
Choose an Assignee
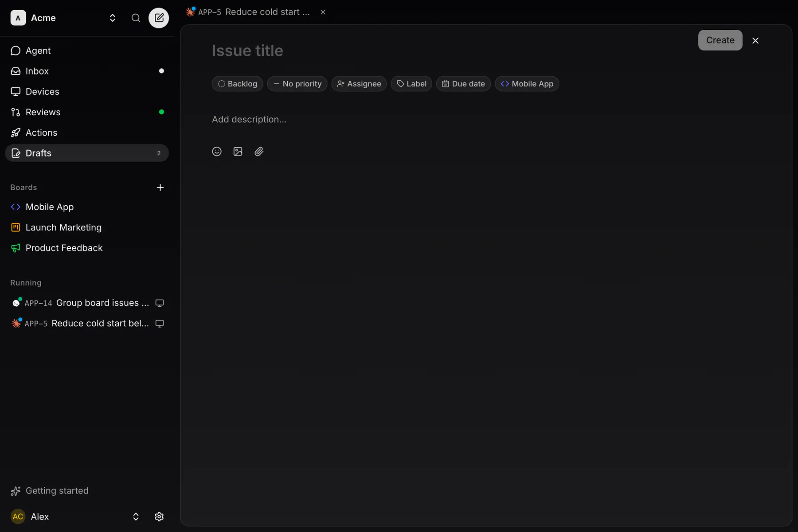pyautogui.click(x=359, y=84)
